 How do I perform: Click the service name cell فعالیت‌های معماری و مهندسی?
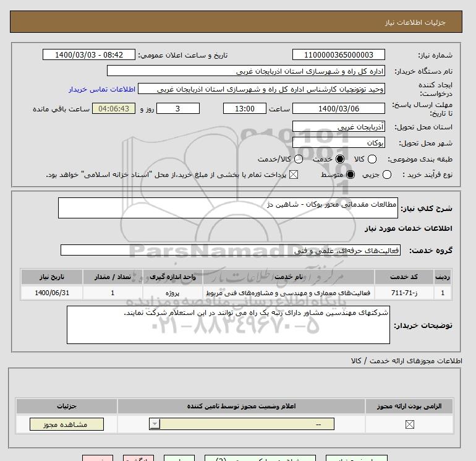tap(289, 293)
